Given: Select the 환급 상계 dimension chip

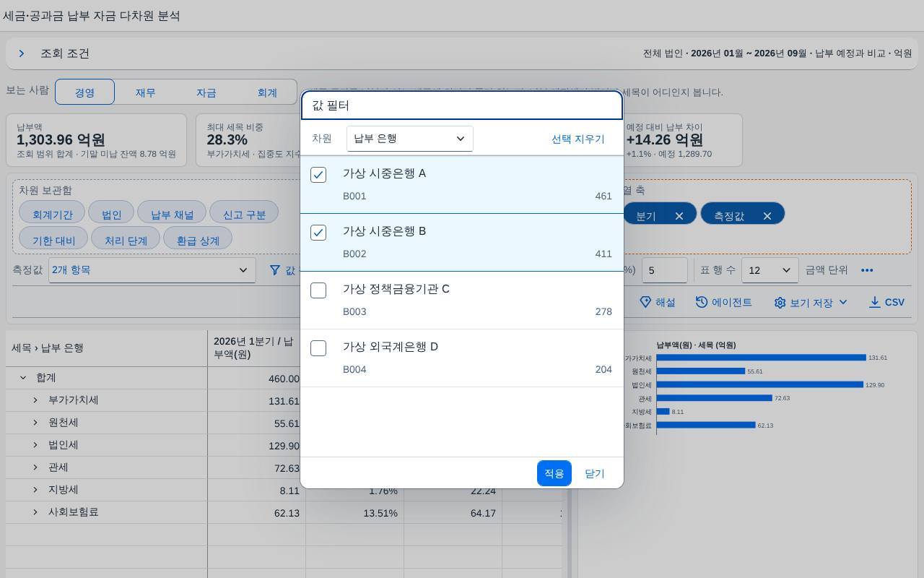Looking at the screenshot, I should click(x=198, y=238).
